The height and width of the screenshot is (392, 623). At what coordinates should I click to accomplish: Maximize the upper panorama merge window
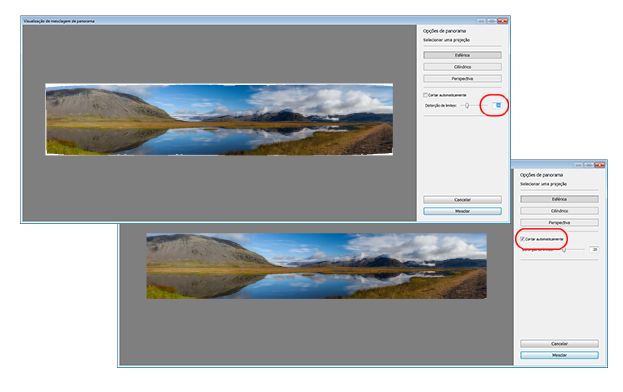pos(492,21)
